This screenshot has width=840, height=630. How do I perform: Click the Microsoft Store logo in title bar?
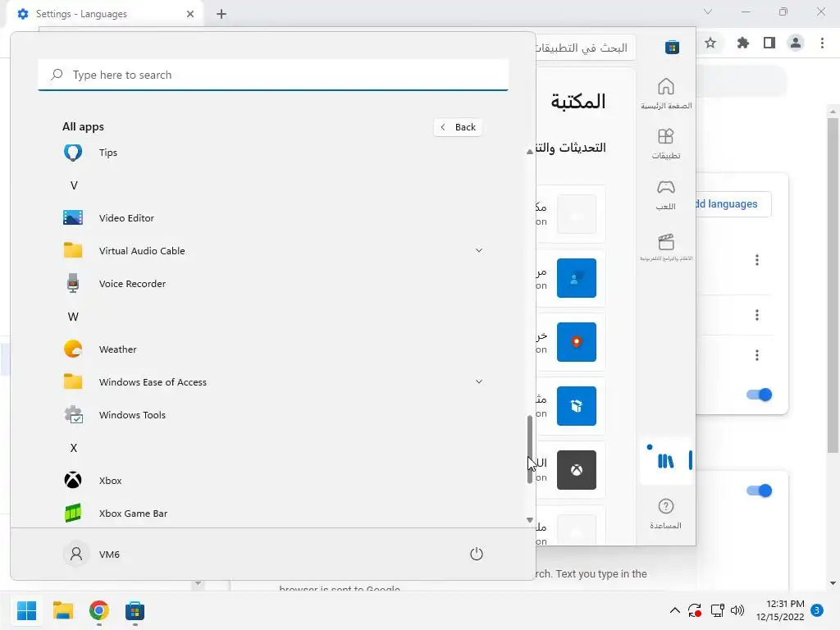point(672,47)
